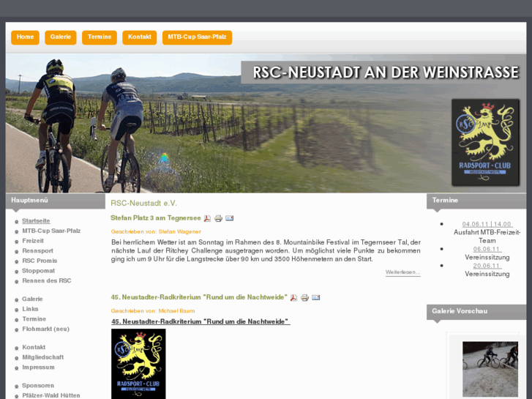Select MTB-Cup Saar-Pfalz in the Hauptmenü sidebar

tap(51, 231)
